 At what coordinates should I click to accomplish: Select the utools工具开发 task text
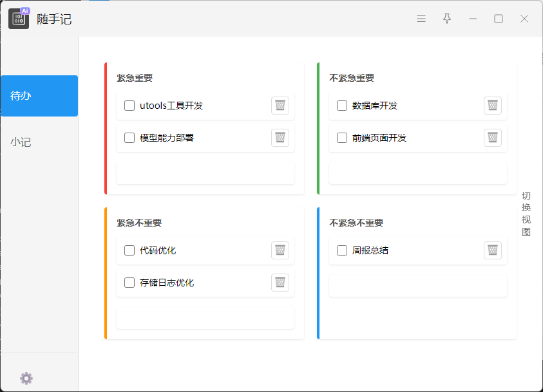[171, 106]
